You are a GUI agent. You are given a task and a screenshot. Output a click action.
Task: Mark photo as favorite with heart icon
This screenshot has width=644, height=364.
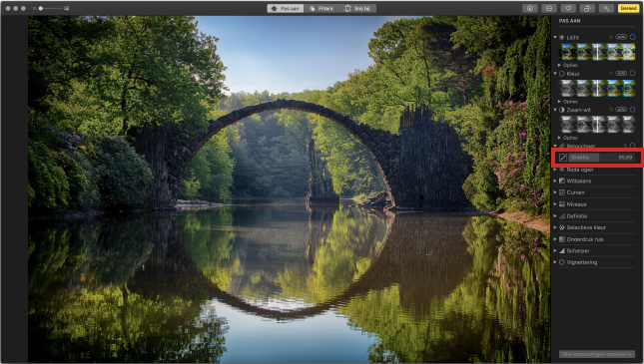(x=568, y=8)
